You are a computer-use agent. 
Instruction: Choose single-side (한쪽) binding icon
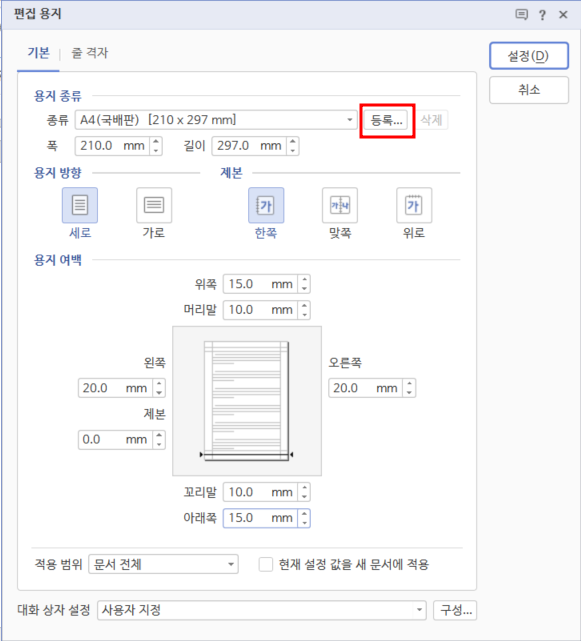coord(266,205)
